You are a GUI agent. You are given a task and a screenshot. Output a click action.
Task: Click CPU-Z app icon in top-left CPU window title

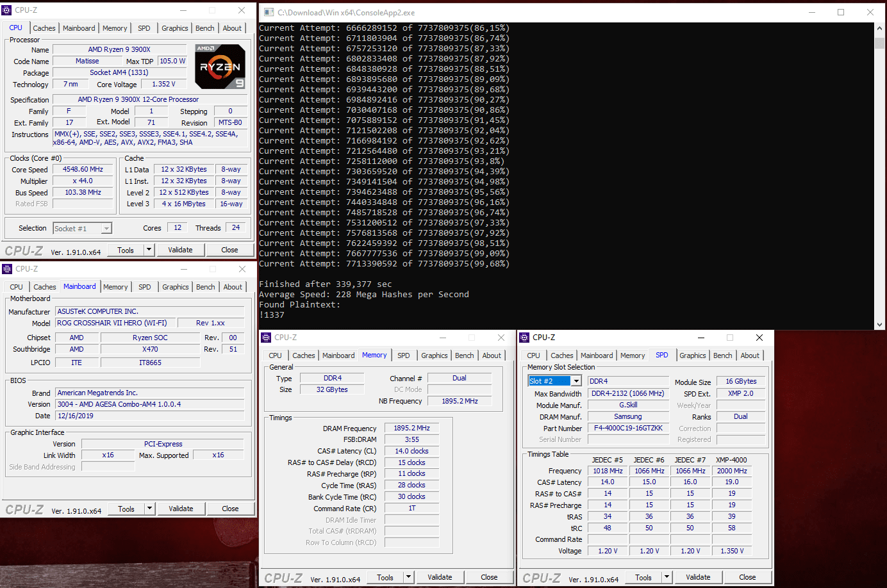tap(7, 10)
